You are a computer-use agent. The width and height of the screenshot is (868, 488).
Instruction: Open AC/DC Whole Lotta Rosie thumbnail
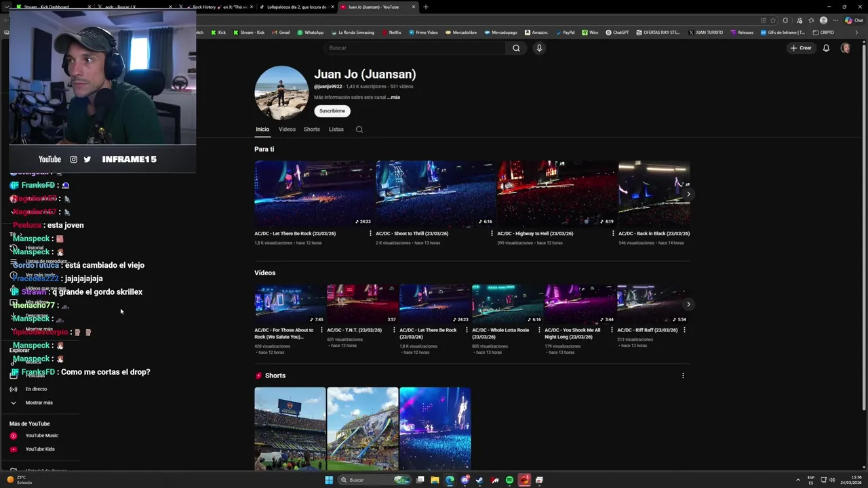pyautogui.click(x=507, y=304)
